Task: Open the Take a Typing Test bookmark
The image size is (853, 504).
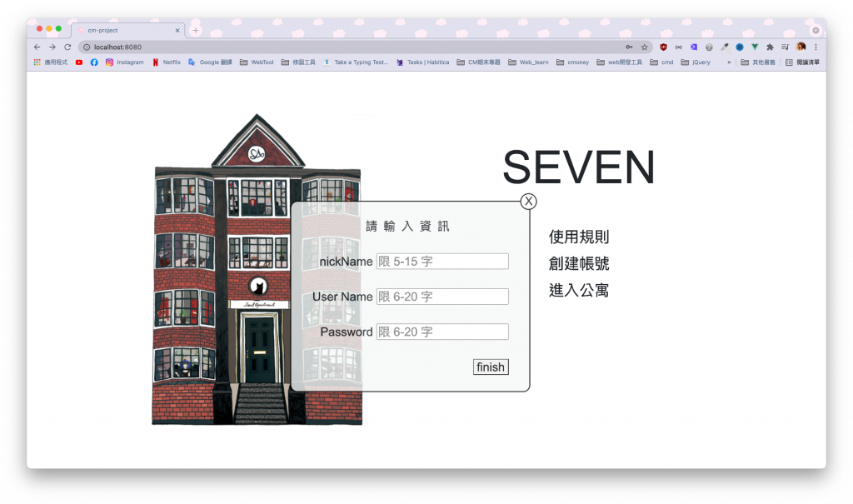Action: [356, 62]
